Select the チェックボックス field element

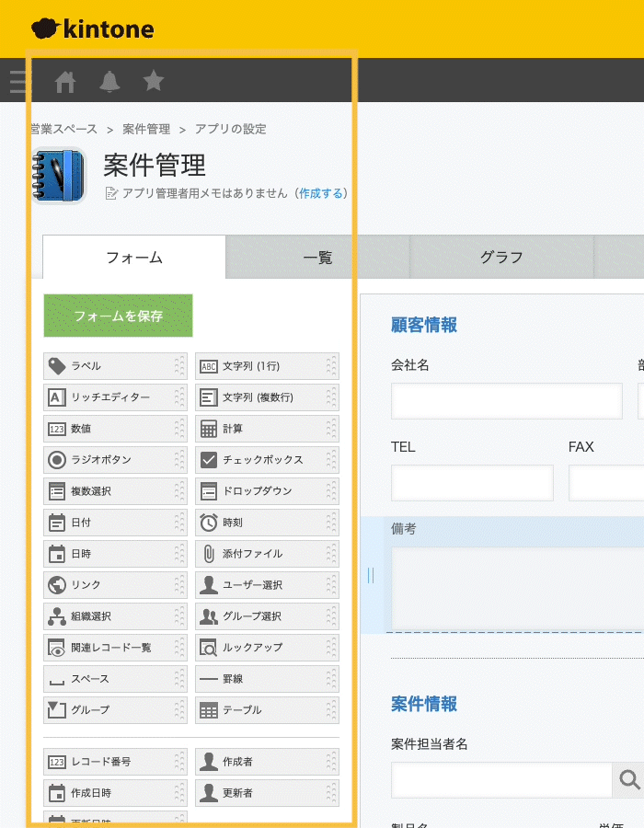click(x=267, y=460)
